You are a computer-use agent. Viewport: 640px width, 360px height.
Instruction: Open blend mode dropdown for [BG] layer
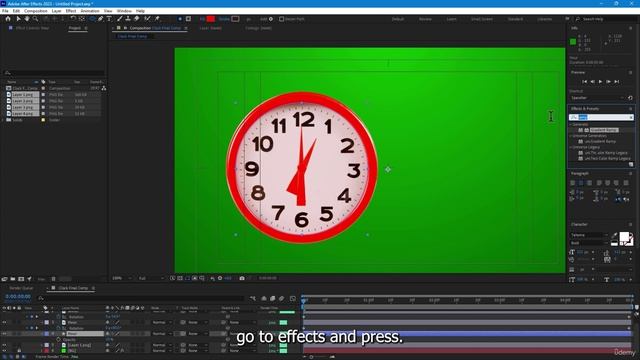point(161,351)
